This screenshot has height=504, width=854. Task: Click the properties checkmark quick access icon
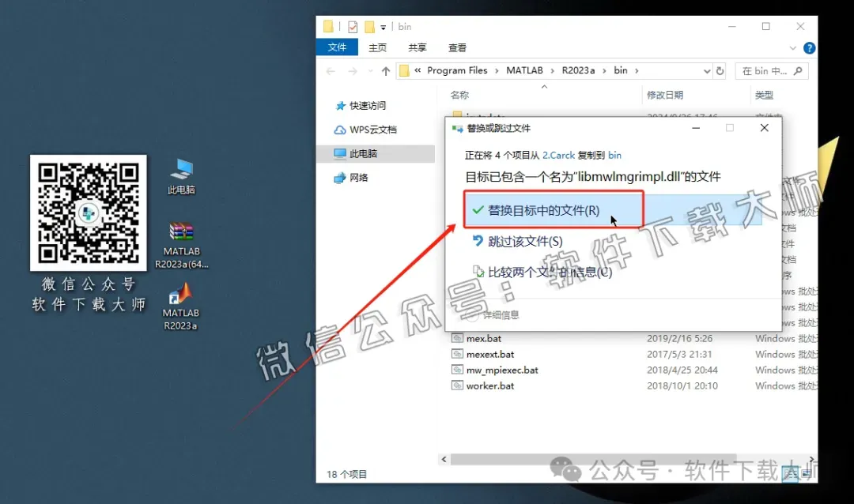coord(353,27)
